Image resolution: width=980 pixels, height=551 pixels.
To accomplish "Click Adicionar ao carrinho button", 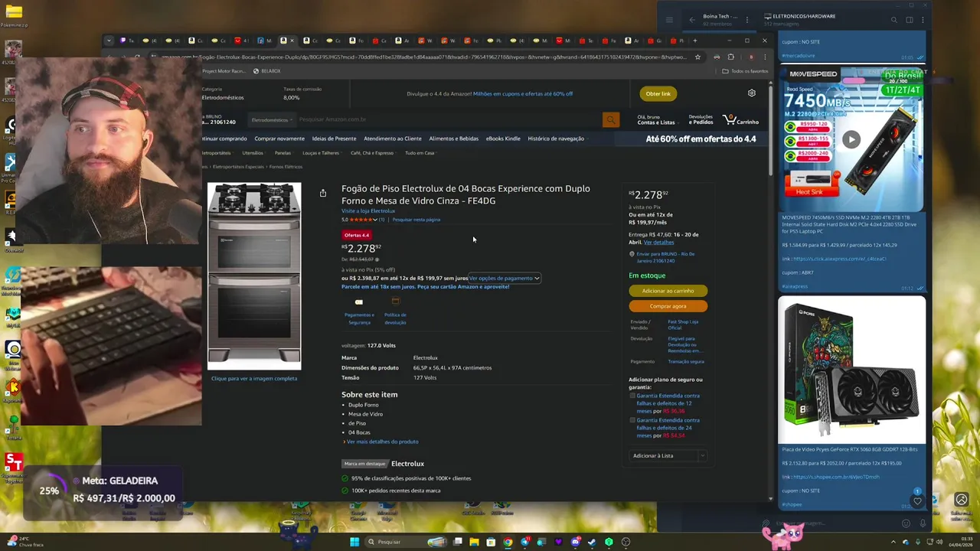I will pos(668,291).
